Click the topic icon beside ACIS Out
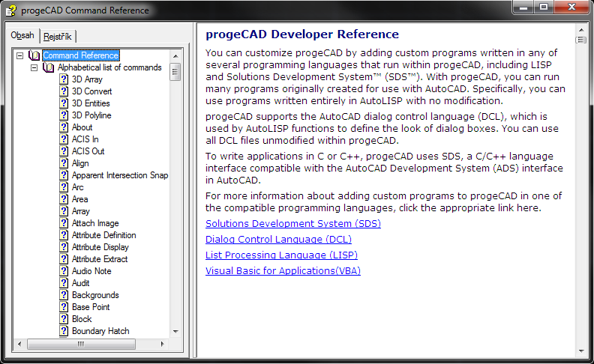The height and width of the screenshot is (364, 594). tap(64, 151)
